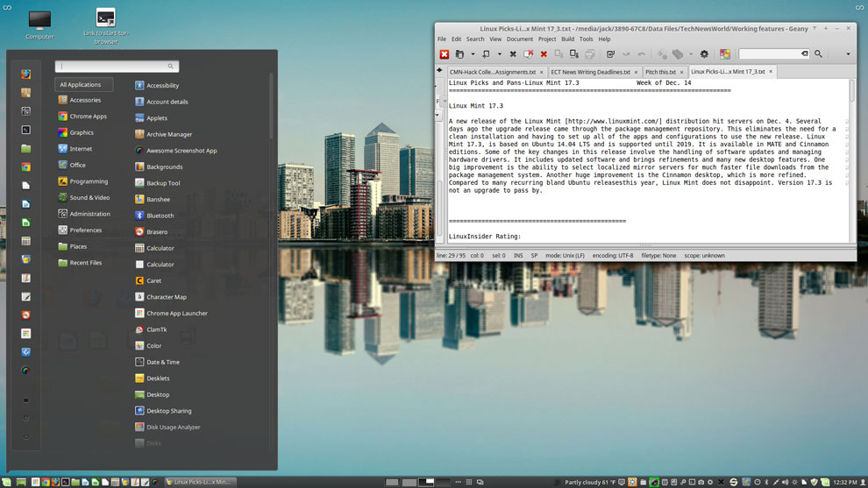Launch Brasero from the applications list
Screen dimensions: 868x488
tap(151, 232)
